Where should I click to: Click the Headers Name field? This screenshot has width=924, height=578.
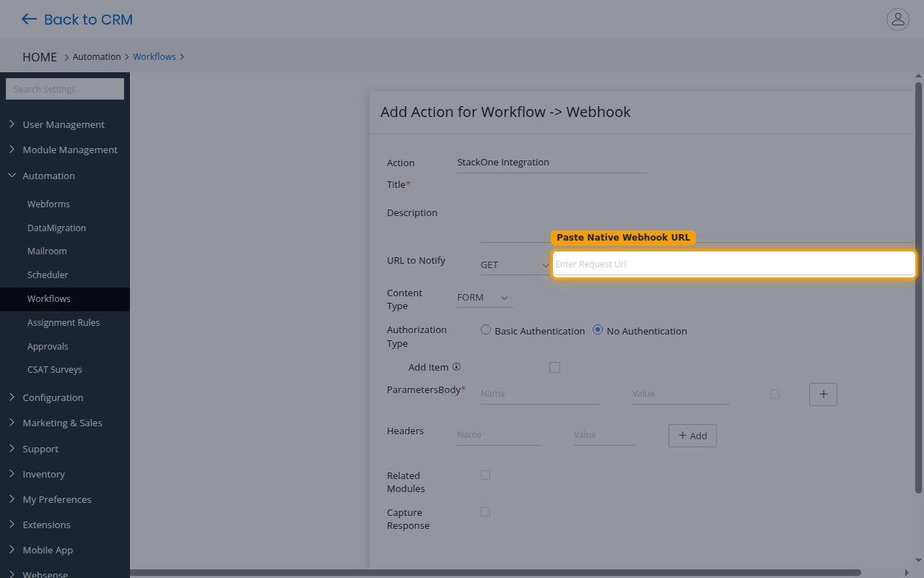tap(499, 435)
